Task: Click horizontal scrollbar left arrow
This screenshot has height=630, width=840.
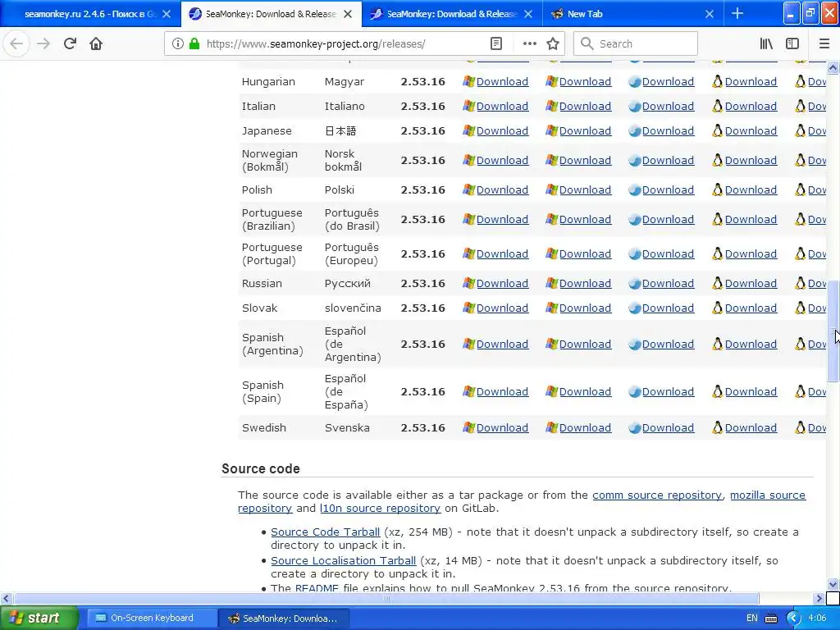Action: 6,598
